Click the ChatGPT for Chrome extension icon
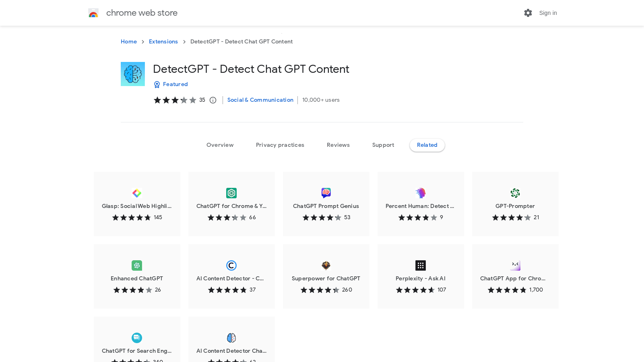The image size is (644, 362). pos(231,193)
